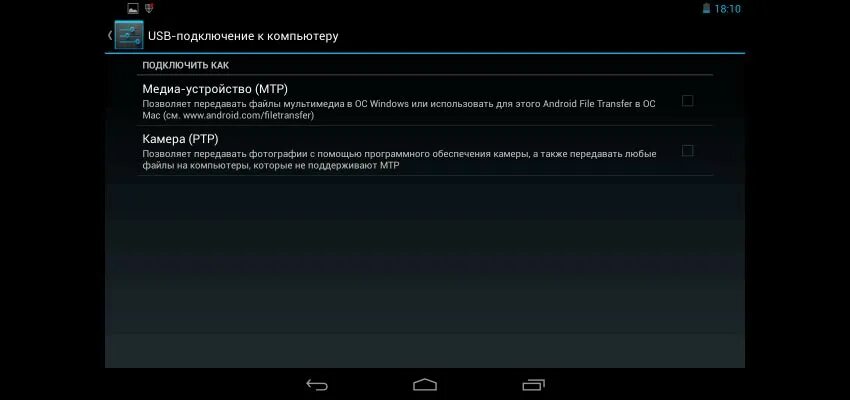Tap the Android back navigation button

(x=317, y=385)
